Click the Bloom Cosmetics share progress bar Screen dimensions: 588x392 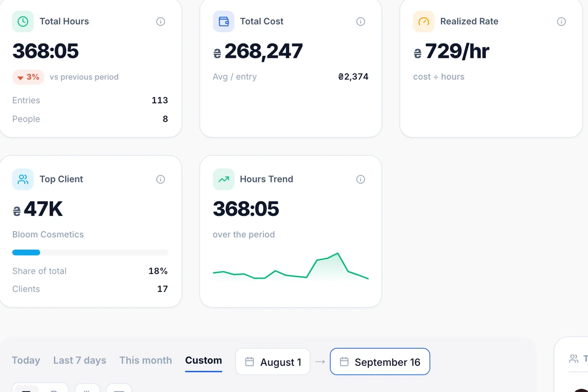tap(90, 252)
